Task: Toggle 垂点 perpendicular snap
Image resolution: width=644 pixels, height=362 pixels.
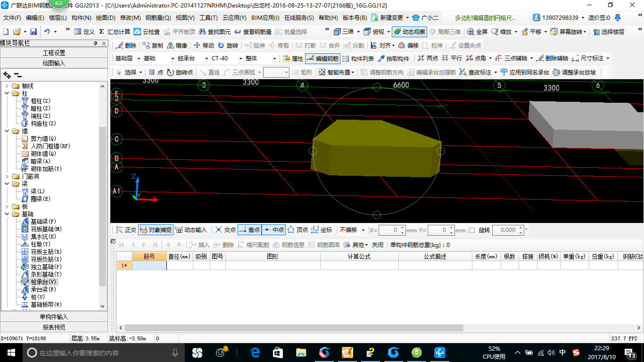Action: pos(249,230)
